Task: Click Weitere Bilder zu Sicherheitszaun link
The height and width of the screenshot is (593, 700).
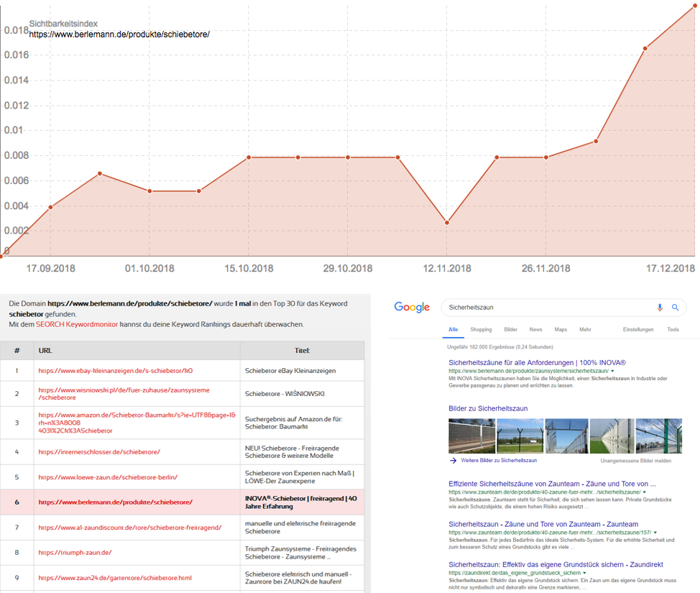Action: click(499, 460)
